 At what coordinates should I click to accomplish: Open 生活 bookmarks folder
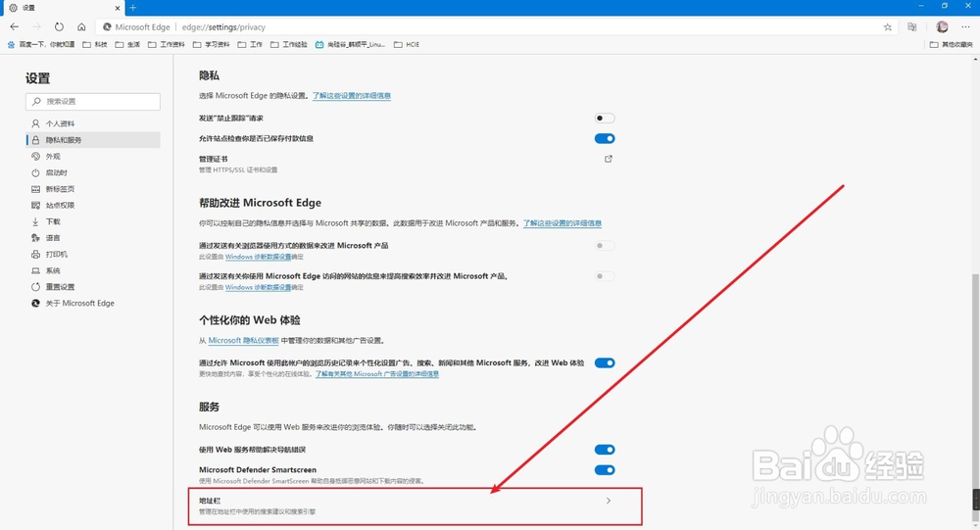[x=127, y=44]
